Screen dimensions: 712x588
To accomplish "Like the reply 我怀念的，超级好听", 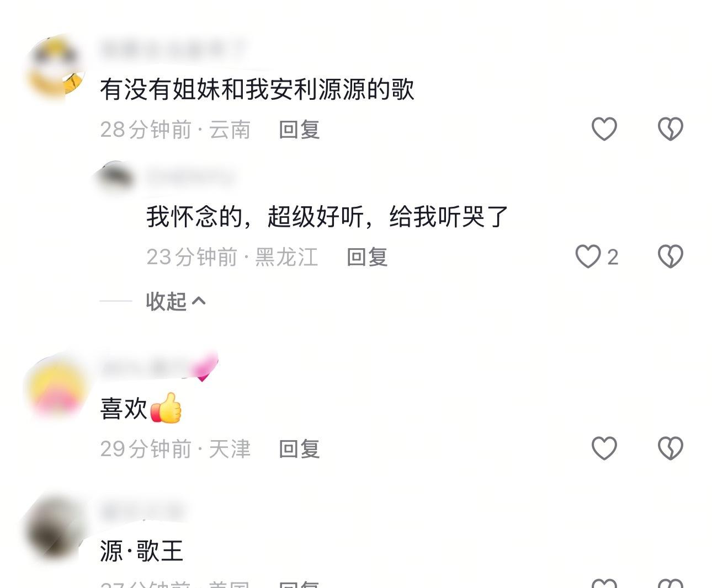I will tap(588, 256).
